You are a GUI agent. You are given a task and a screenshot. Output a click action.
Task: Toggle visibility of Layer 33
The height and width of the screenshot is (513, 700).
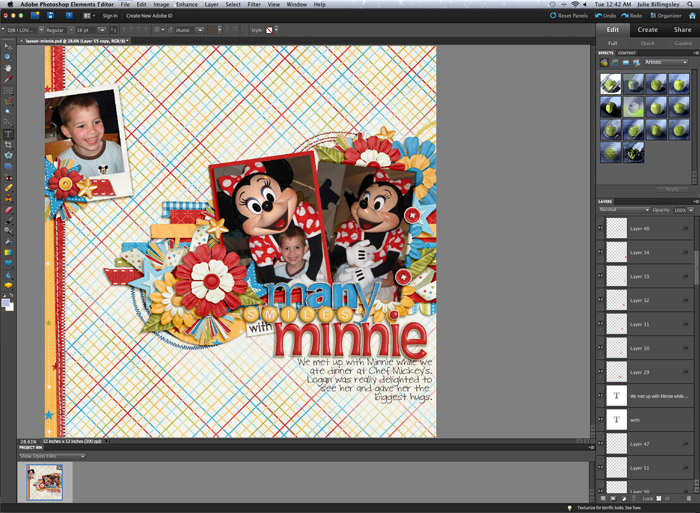600,275
